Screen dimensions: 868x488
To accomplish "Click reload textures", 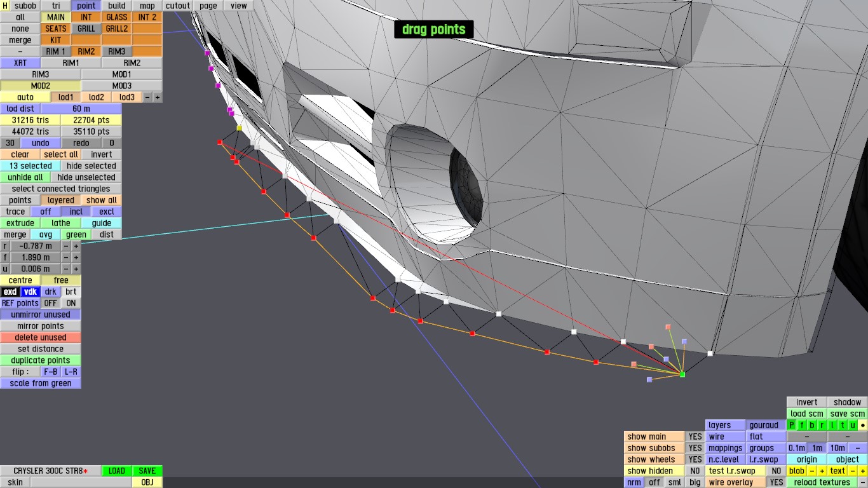I will click(x=822, y=482).
